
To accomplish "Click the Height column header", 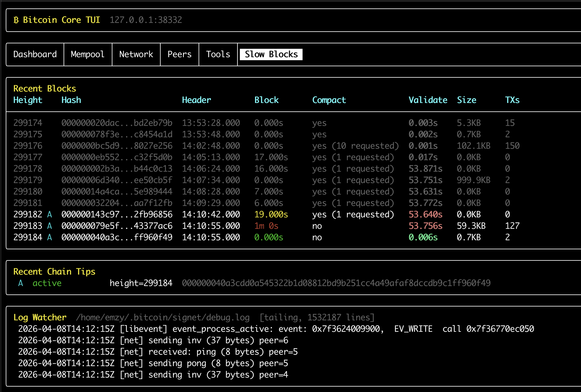I will coord(28,100).
